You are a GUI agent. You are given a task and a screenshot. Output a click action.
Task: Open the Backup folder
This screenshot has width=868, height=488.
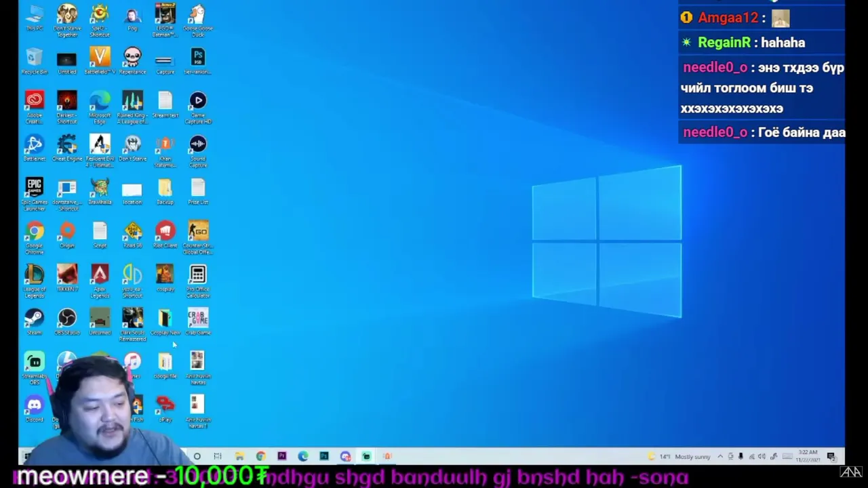click(165, 191)
